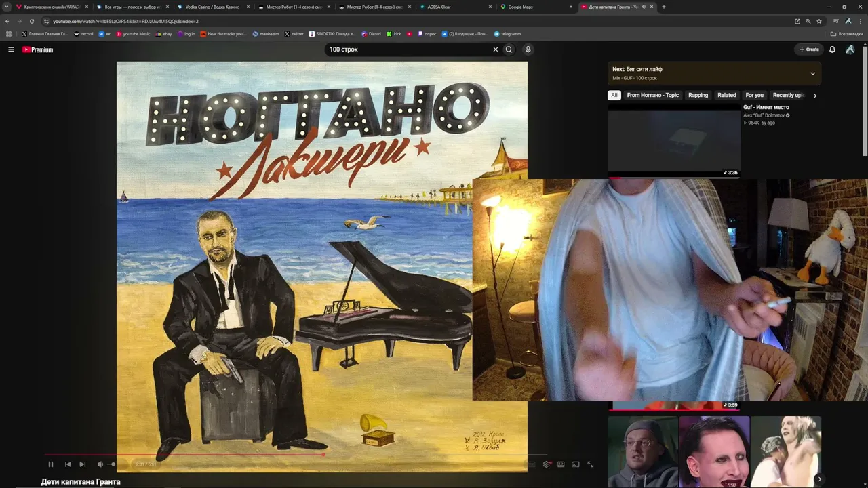
Task: Open the three-dot browser menu
Action: point(860,21)
